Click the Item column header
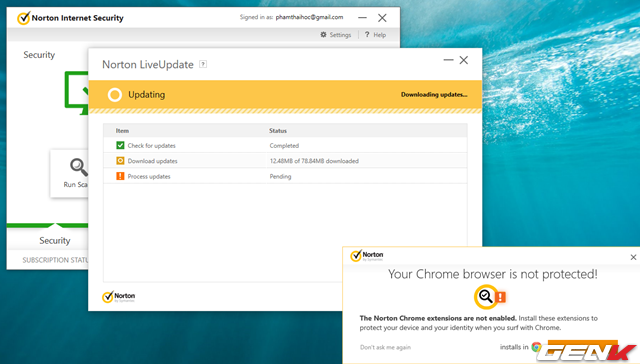 pyautogui.click(x=122, y=131)
